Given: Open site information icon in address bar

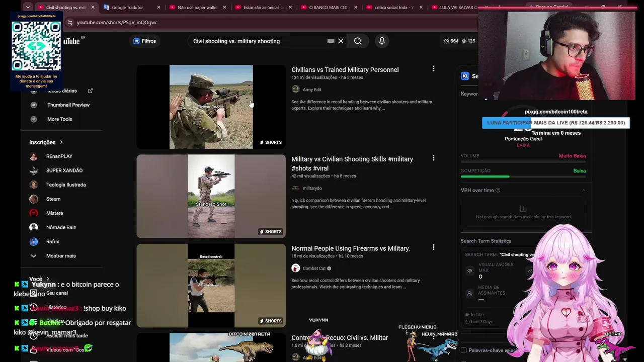Looking at the screenshot, I should click(70, 23).
